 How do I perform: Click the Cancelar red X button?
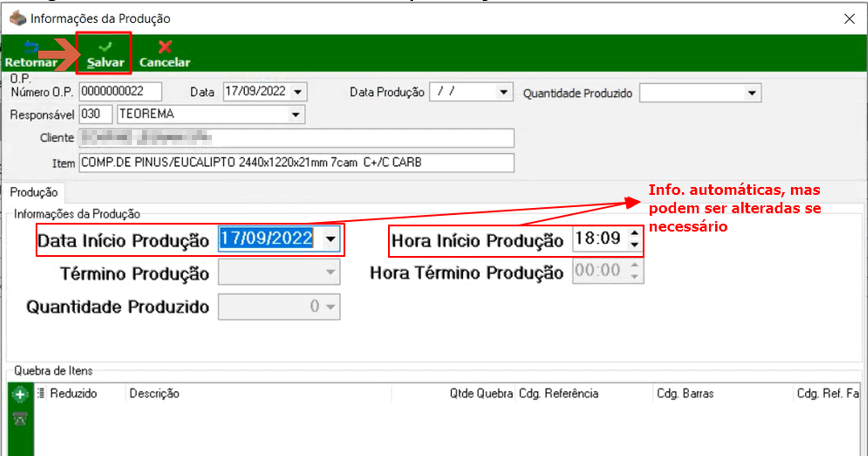(x=164, y=54)
